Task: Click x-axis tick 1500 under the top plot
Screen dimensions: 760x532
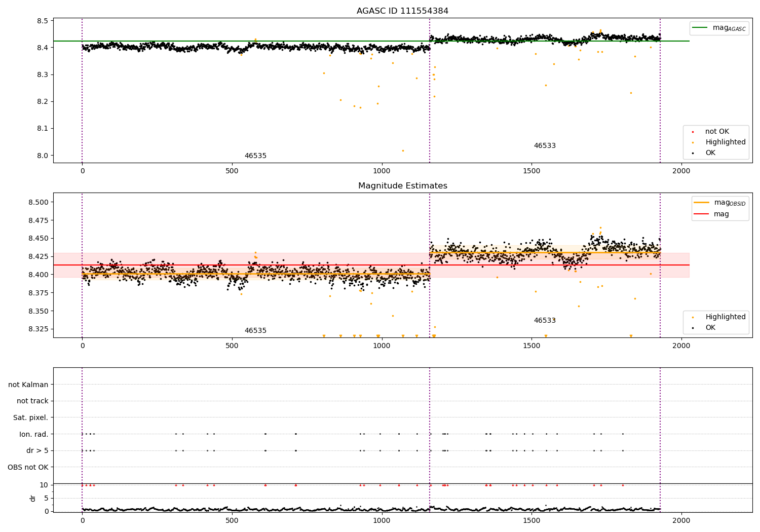Action: [x=531, y=171]
